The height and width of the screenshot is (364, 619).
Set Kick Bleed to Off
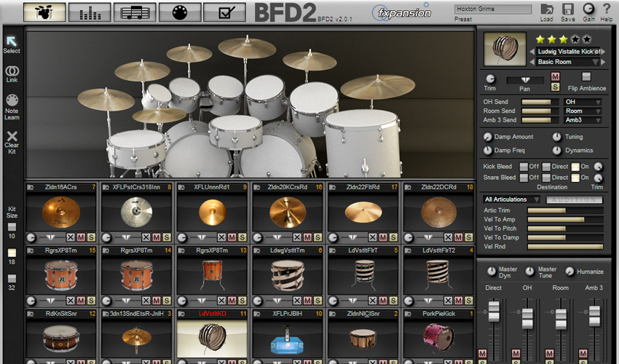click(524, 167)
